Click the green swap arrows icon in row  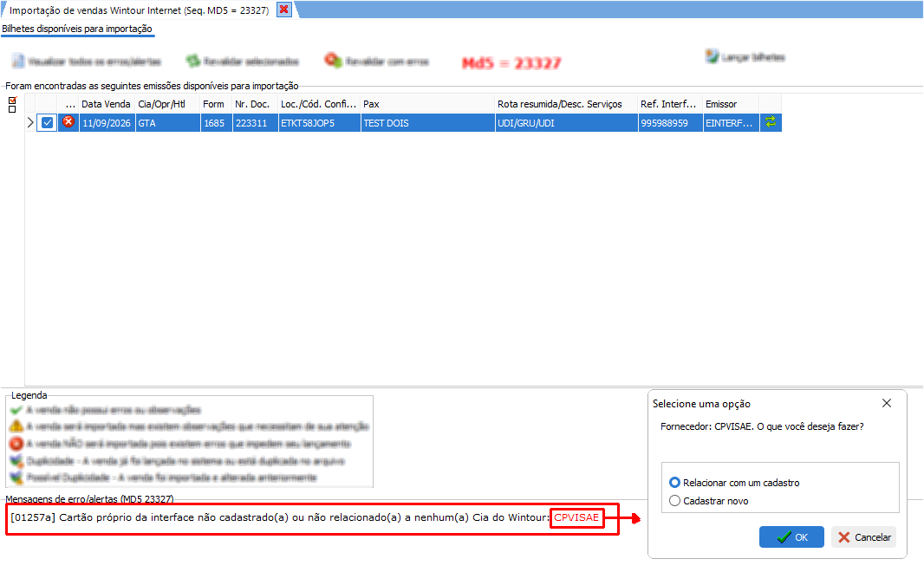tap(771, 122)
